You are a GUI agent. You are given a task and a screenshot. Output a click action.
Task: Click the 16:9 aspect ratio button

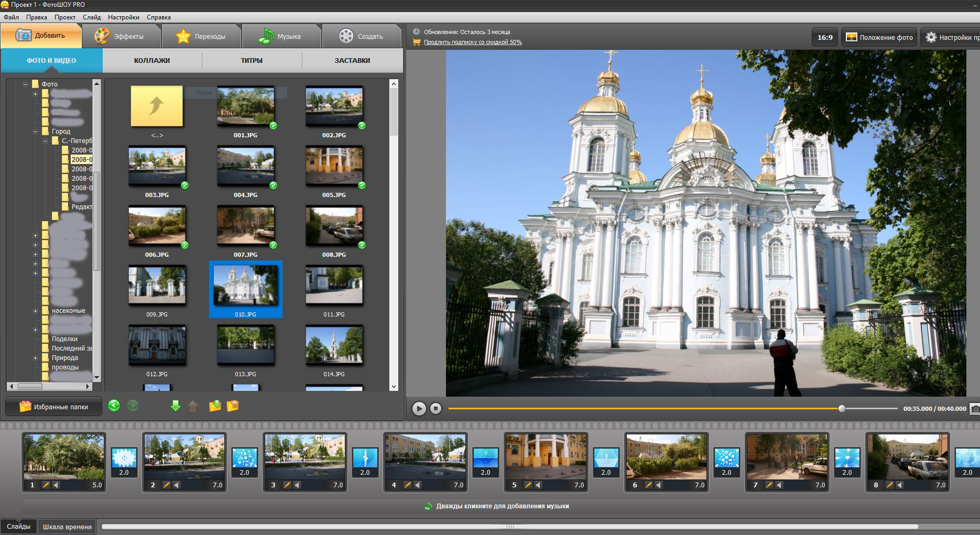825,37
